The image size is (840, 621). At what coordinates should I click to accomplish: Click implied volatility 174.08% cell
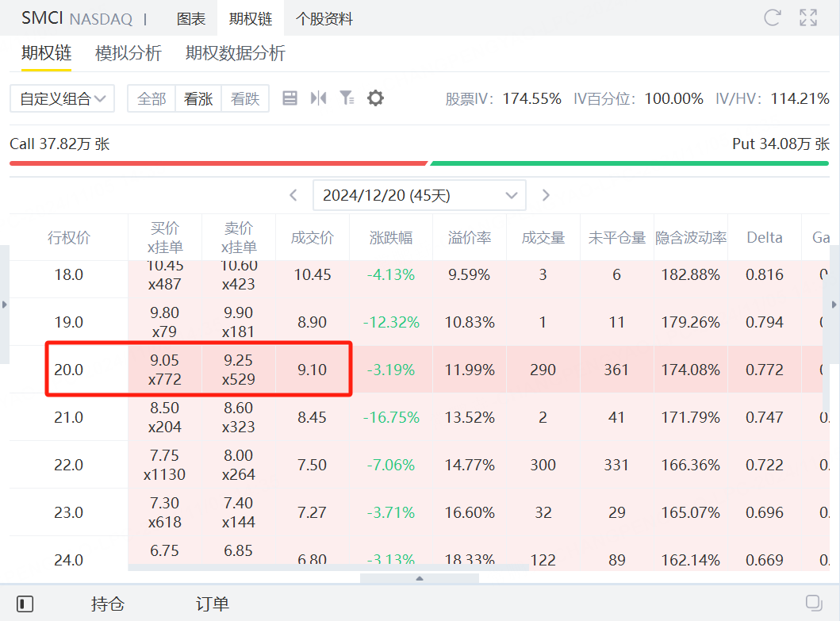(691, 370)
